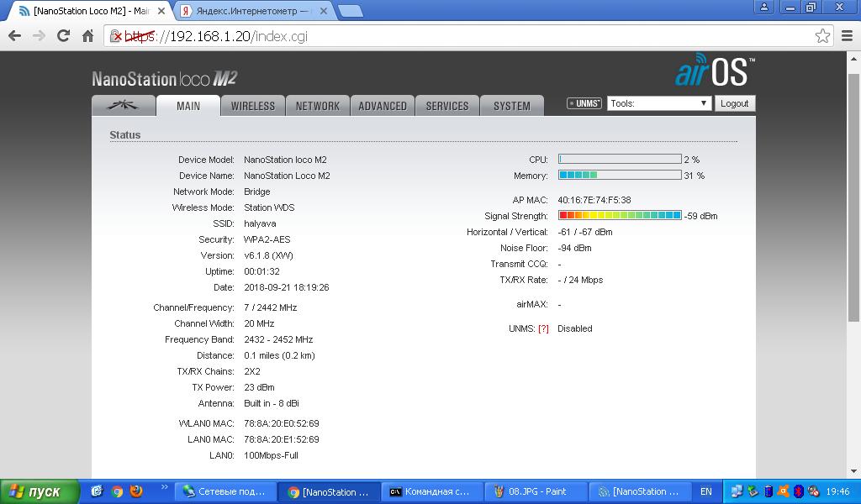Bookmark this page with star icon

(x=822, y=36)
